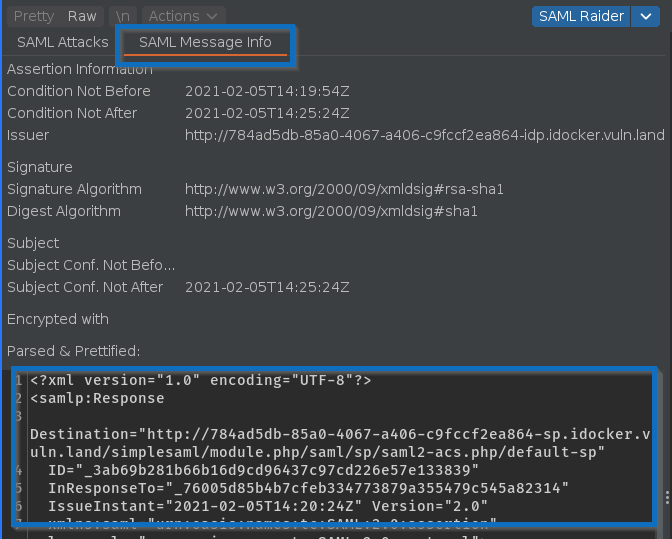672x539 pixels.
Task: Click the Condition Not After value 2021-02-05T14:25:24Z
Action: (267, 113)
